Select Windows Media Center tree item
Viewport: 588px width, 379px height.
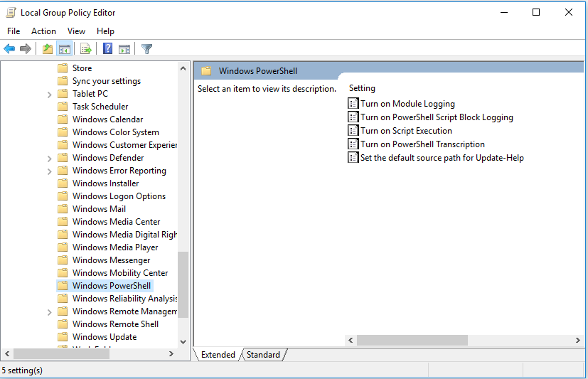point(117,222)
